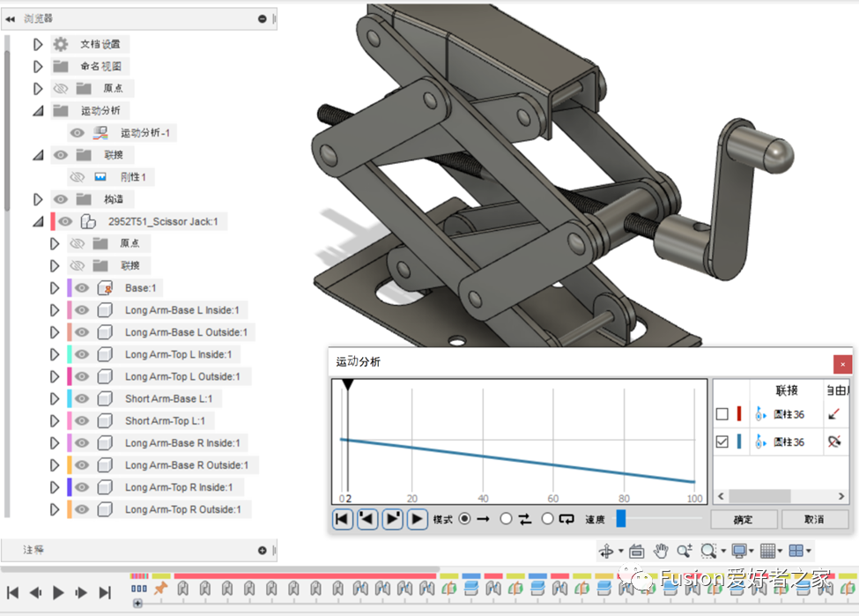Image resolution: width=859 pixels, height=616 pixels.
Task: Expand the 文档设置 tree node
Action: click(38, 44)
